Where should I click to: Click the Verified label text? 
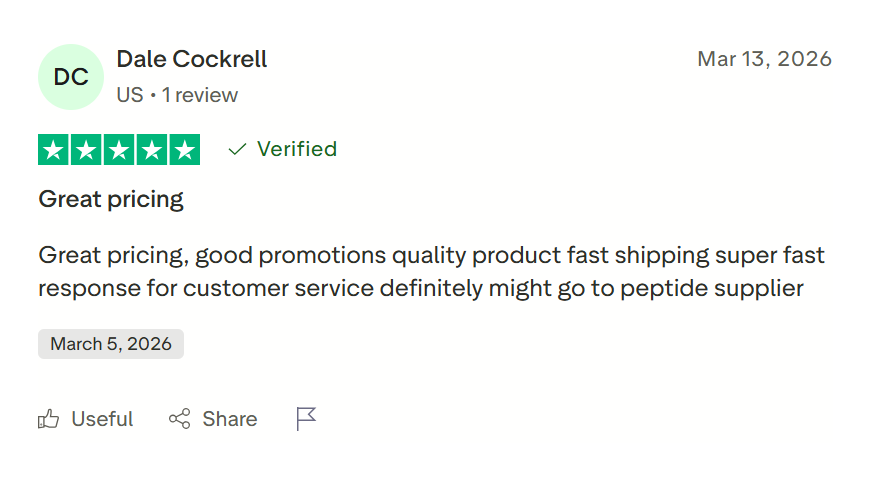pos(297,149)
